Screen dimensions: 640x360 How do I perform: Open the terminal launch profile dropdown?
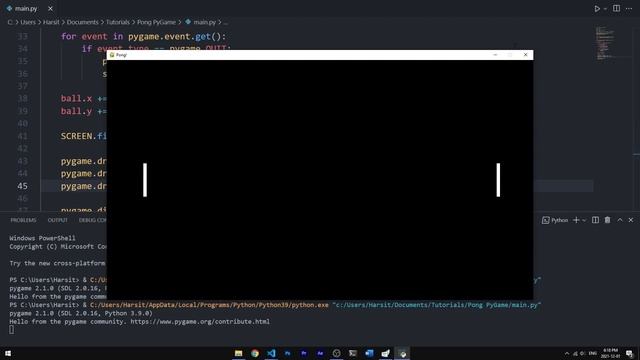coord(584,220)
